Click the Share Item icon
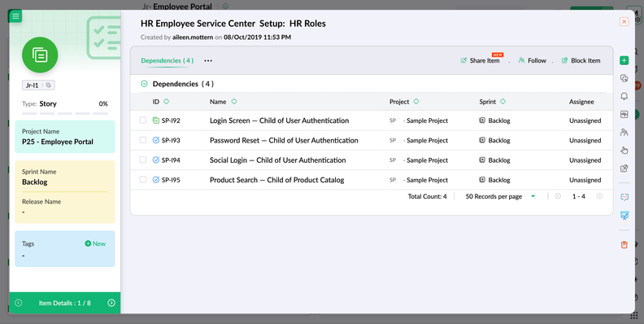The height and width of the screenshot is (324, 644). click(x=463, y=60)
